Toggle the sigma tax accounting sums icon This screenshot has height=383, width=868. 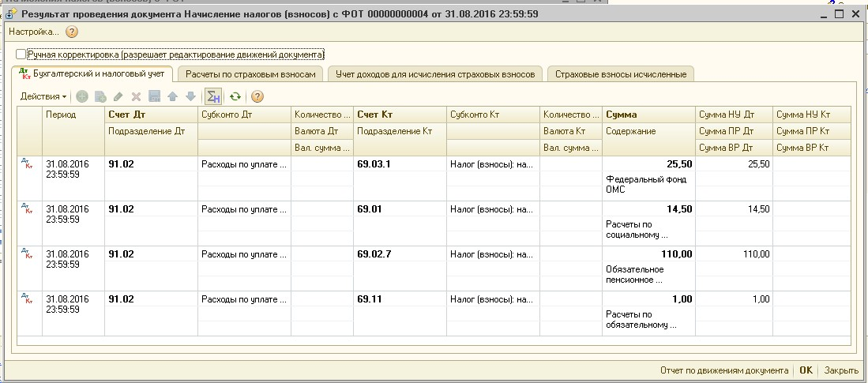coord(212,96)
